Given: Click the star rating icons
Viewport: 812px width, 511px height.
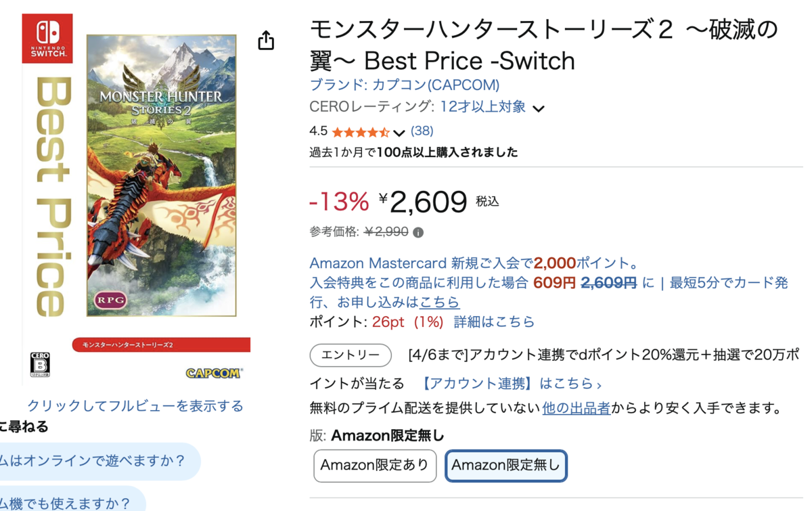Looking at the screenshot, I should point(360,132).
